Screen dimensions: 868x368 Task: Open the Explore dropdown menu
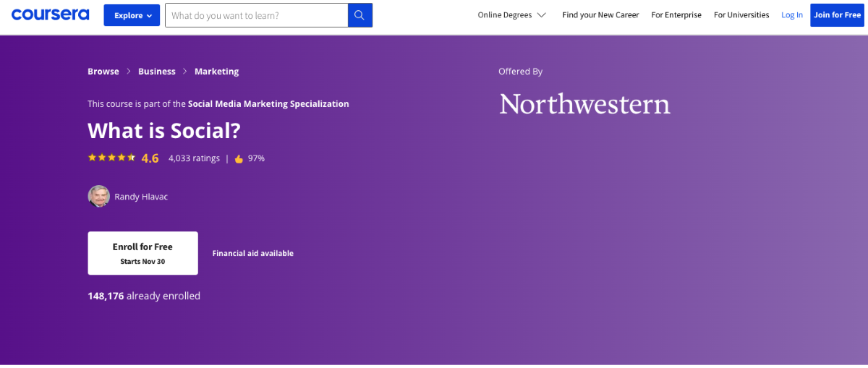pos(132,15)
